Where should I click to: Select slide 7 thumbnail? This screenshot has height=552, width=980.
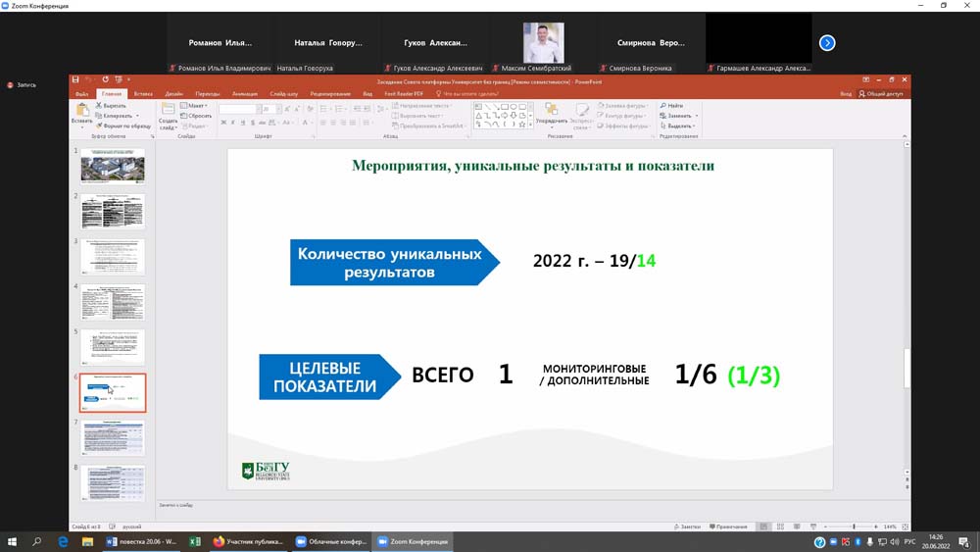point(113,437)
